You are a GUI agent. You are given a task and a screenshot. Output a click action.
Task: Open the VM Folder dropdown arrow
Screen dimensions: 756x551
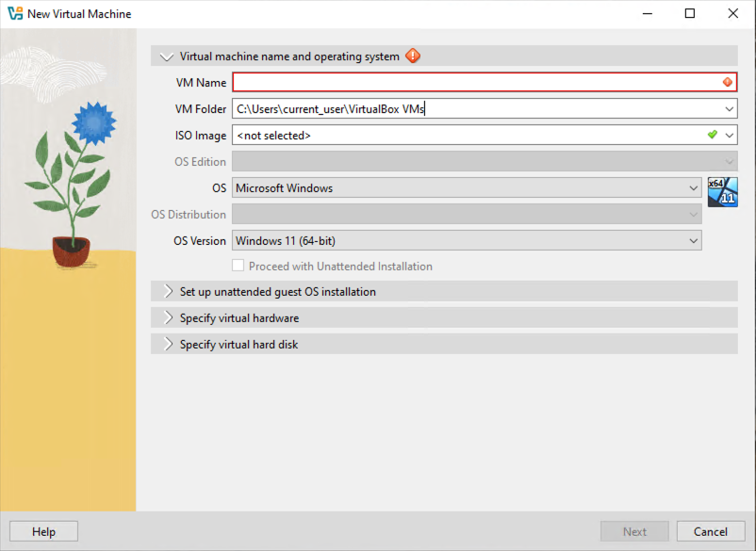[730, 109]
